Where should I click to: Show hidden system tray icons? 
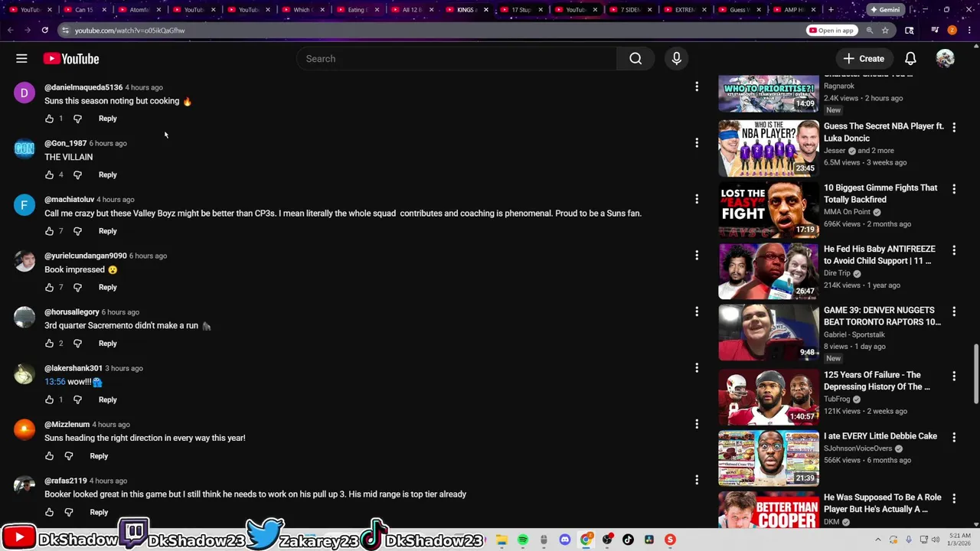coord(878,540)
